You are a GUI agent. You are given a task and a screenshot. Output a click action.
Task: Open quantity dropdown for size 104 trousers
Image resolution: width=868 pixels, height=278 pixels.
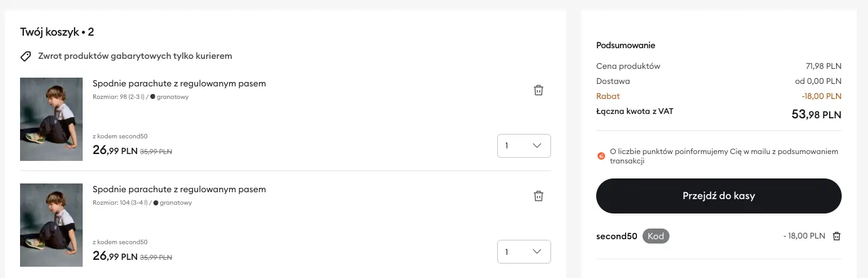tap(524, 252)
